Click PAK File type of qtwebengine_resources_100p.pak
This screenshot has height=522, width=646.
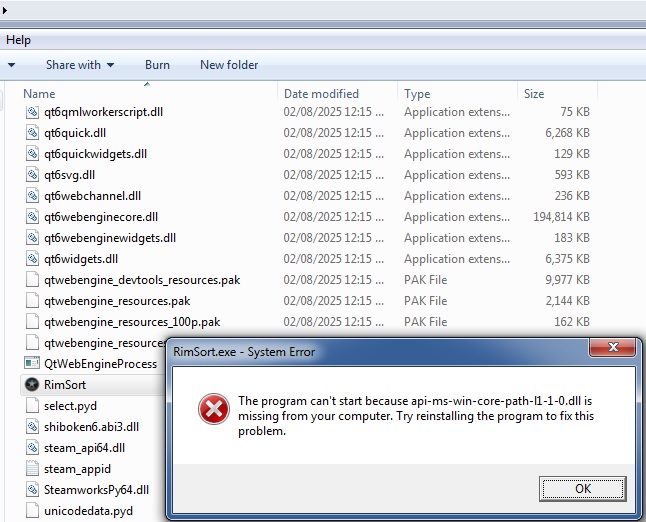[x=426, y=322]
